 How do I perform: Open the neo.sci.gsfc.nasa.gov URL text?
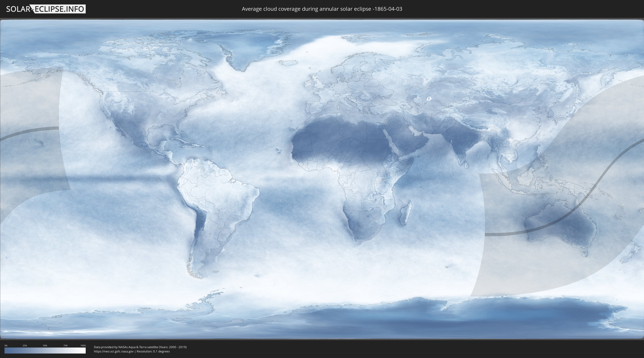pos(113,352)
